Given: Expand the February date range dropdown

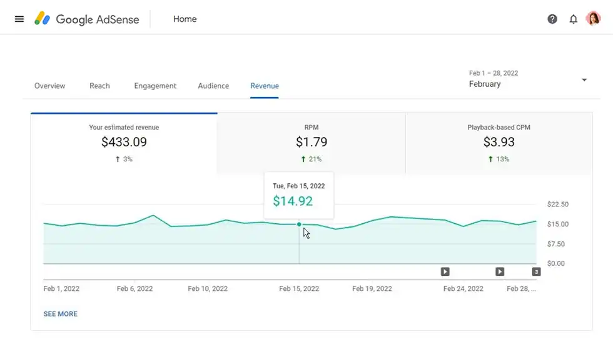Looking at the screenshot, I should tap(584, 80).
